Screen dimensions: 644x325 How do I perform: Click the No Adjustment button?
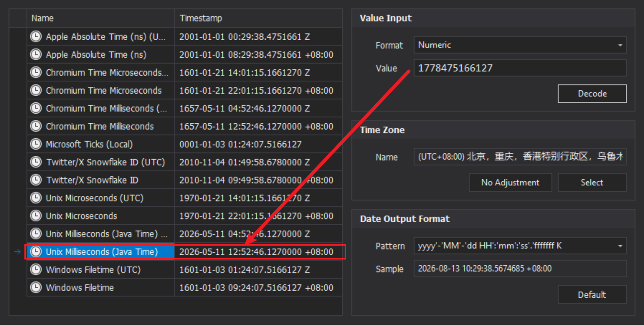coord(510,183)
